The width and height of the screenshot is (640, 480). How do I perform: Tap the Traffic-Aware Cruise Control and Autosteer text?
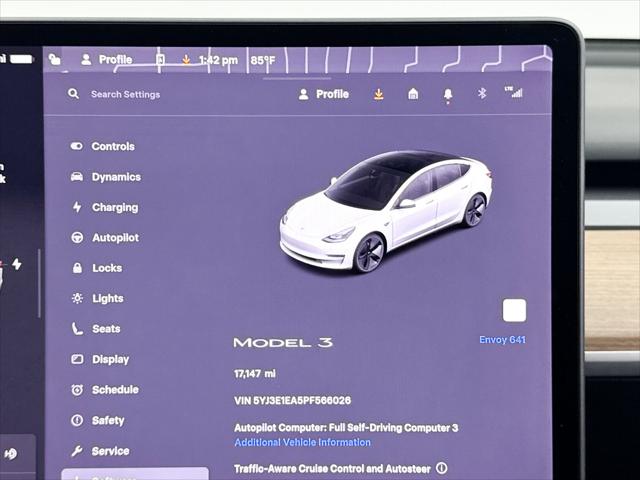332,469
